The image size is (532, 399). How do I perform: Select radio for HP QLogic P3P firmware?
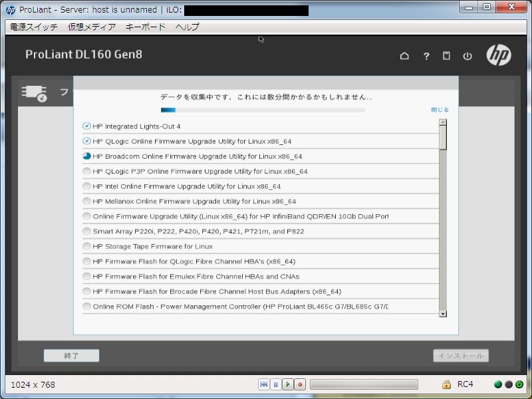pos(86,171)
